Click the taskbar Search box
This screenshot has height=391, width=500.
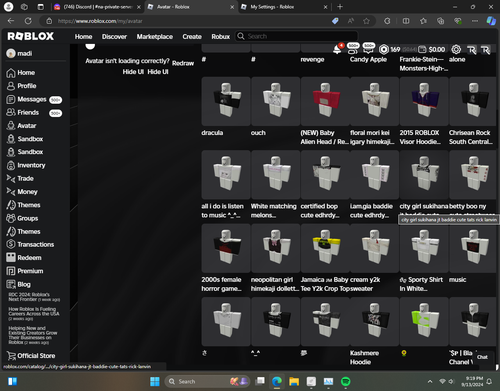tap(207, 381)
